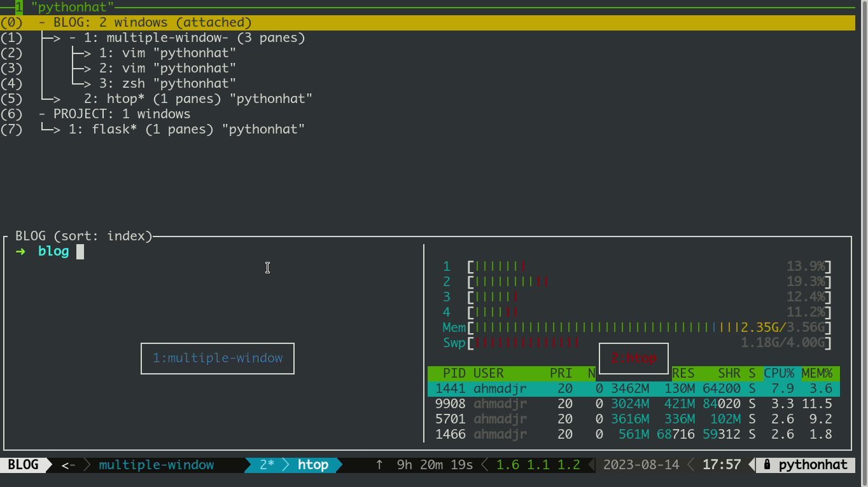
Task: Collapse the PROJECT session tree node
Action: tap(42, 114)
